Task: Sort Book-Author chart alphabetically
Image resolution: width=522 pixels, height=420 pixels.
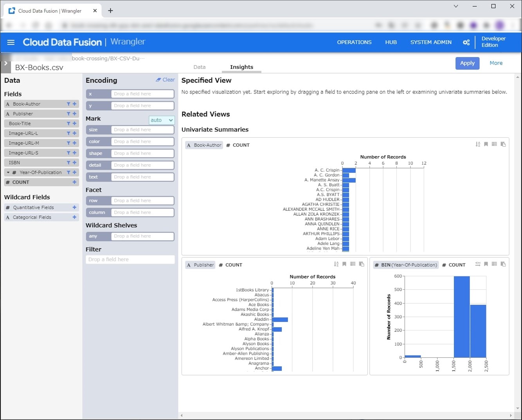Action: [x=478, y=144]
